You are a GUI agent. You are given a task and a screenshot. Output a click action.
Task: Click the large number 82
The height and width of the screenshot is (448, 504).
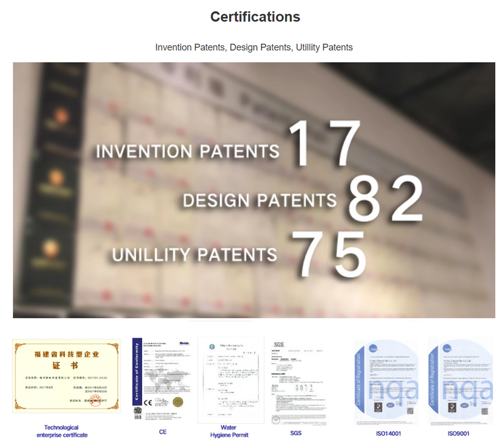(x=385, y=198)
